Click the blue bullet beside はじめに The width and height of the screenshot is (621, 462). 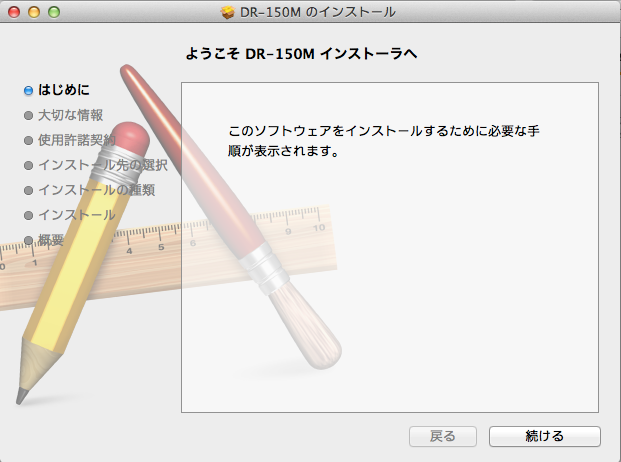tap(29, 91)
